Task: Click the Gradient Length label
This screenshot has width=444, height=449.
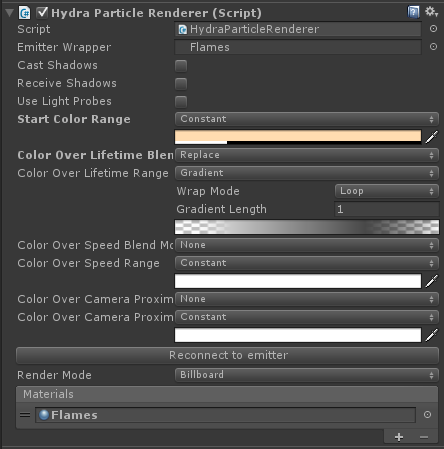Action: [x=221, y=209]
